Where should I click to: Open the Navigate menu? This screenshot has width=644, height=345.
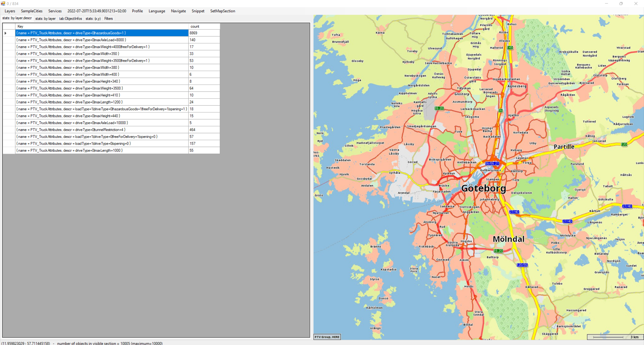[178, 11]
